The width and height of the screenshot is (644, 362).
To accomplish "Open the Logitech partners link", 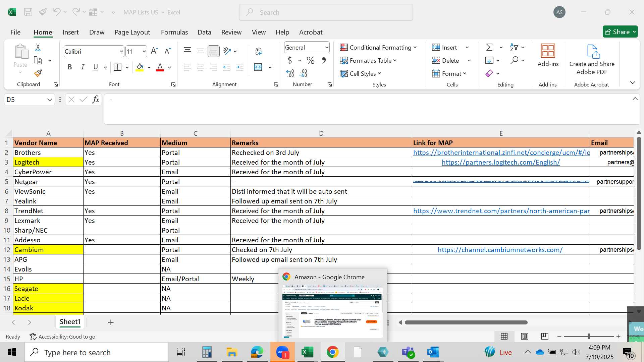I will 501,162.
